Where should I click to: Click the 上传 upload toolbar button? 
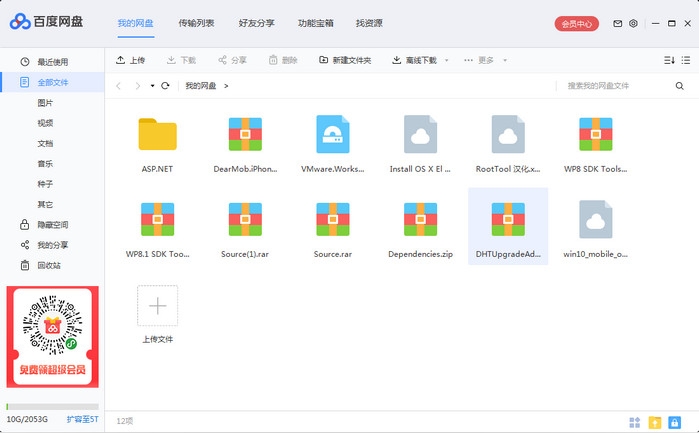click(131, 60)
